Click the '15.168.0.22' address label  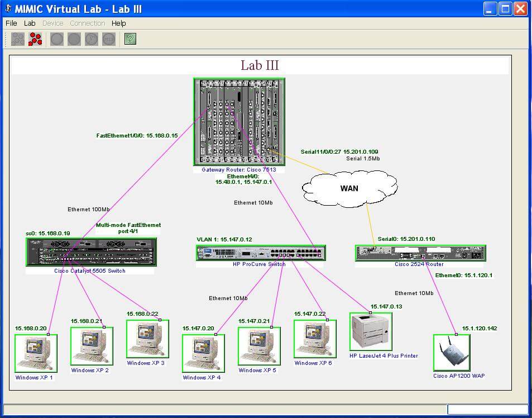click(142, 314)
